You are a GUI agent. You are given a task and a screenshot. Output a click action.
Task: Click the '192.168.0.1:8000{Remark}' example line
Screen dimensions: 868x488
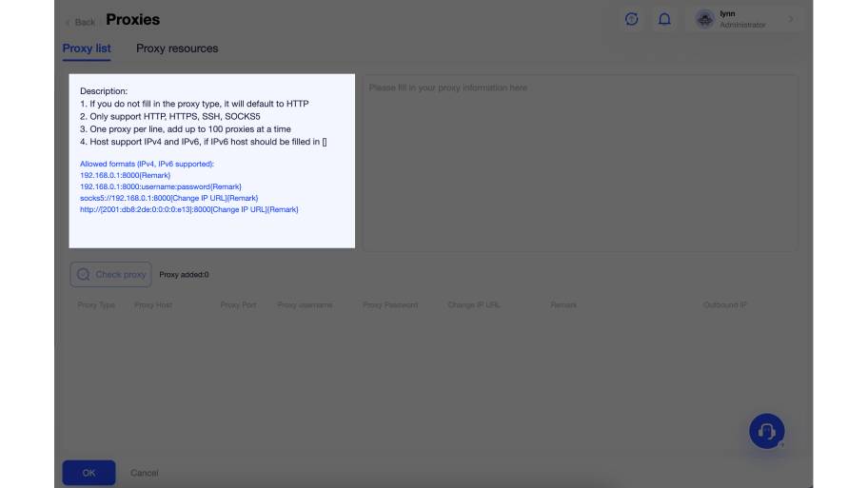125,175
